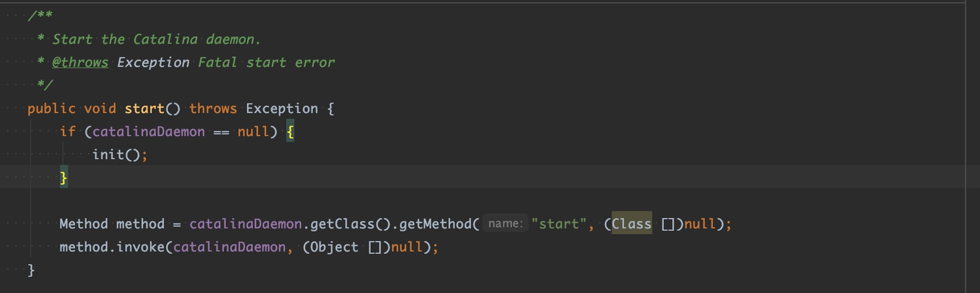Click 'Exception' in the Javadoc throws line
This screenshot has height=293, width=980.
coord(153,62)
